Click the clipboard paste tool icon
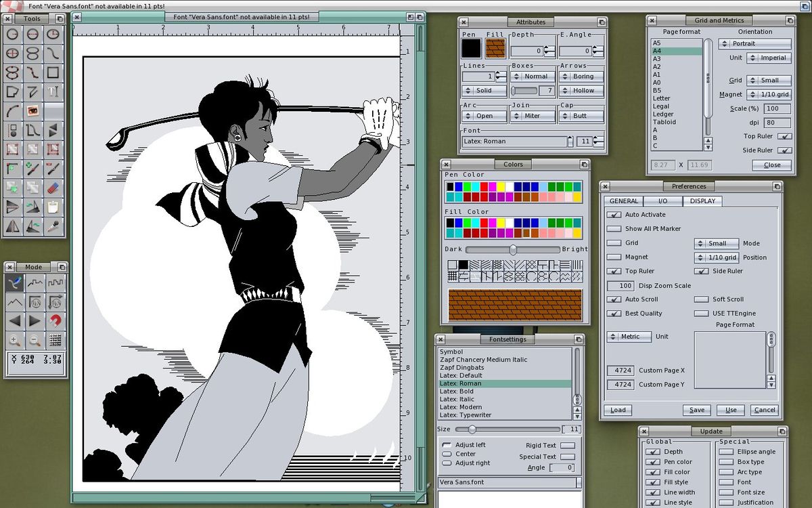Image resolution: width=812 pixels, height=508 pixels. 53,207
